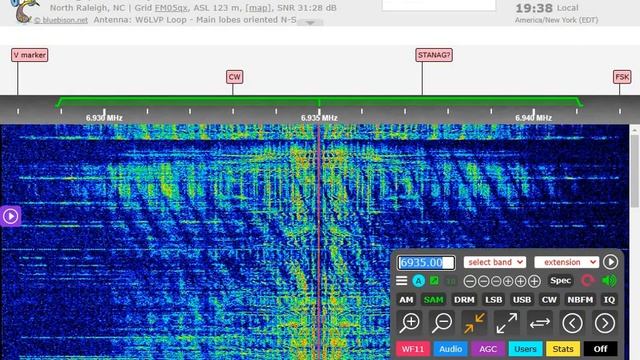Switch to the WF11 tab
Image resolution: width=640 pixels, height=360 pixels.
413,349
